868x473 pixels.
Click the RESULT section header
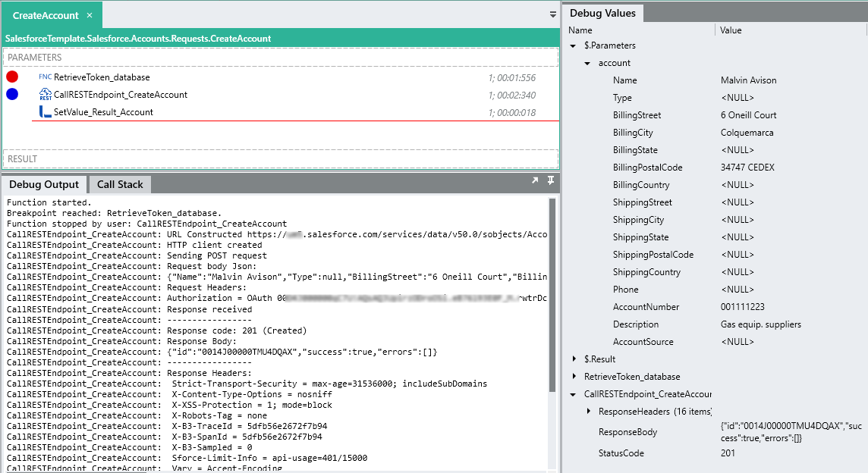click(x=281, y=158)
